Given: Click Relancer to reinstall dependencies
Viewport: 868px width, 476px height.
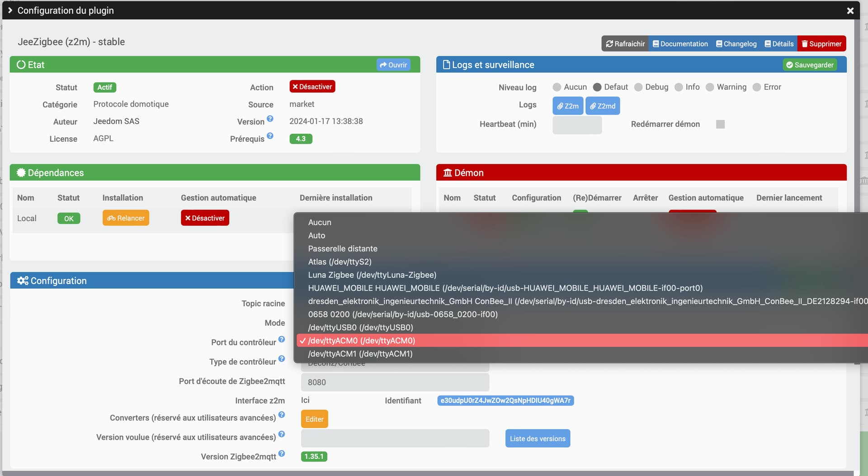Looking at the screenshot, I should coord(126,218).
